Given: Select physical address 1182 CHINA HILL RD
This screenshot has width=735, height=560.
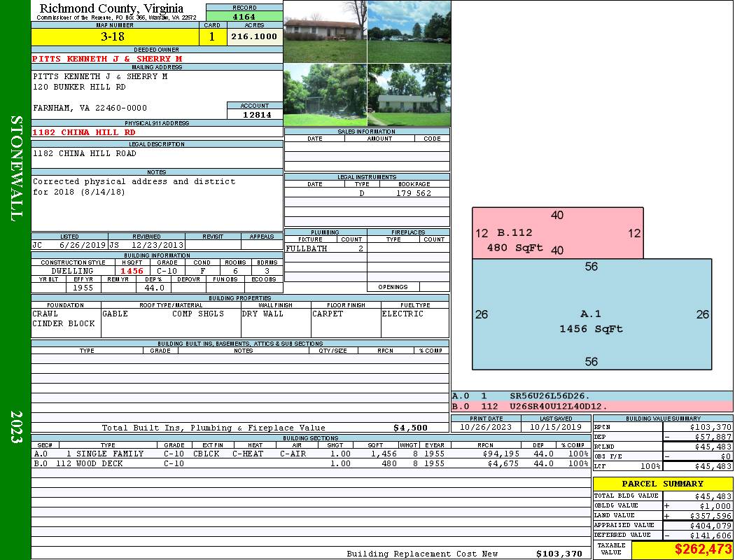Looking at the screenshot, I should 84,132.
